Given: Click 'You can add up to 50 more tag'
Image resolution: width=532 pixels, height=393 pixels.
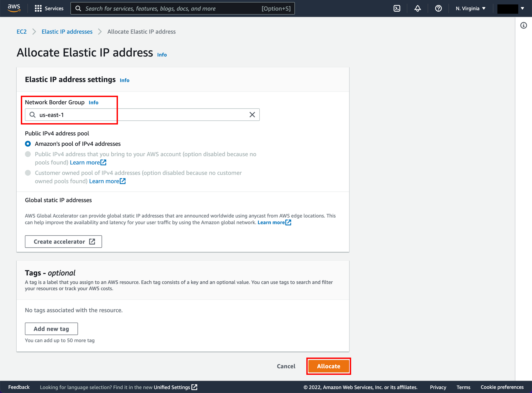Looking at the screenshot, I should tap(60, 340).
